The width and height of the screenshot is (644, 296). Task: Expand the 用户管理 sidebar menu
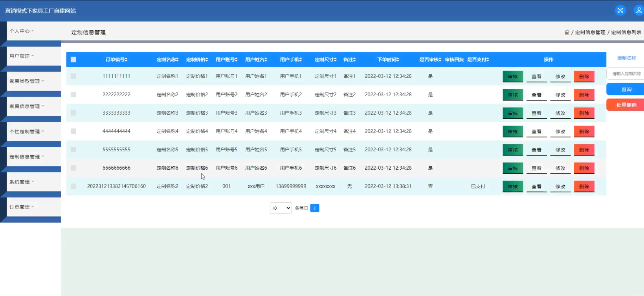click(34, 56)
